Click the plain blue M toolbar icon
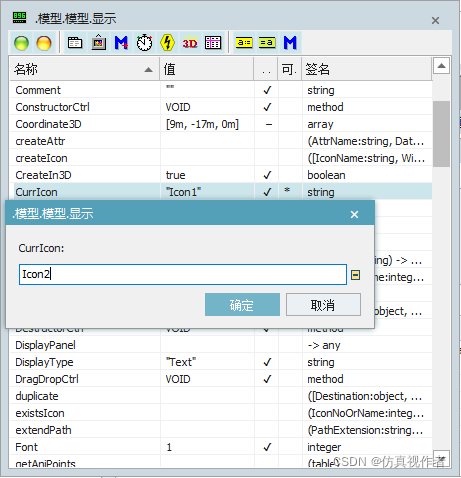This screenshot has height=478, width=461. [290, 43]
